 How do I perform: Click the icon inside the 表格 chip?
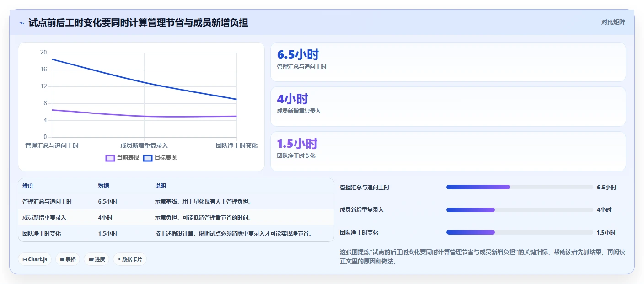(x=62, y=259)
